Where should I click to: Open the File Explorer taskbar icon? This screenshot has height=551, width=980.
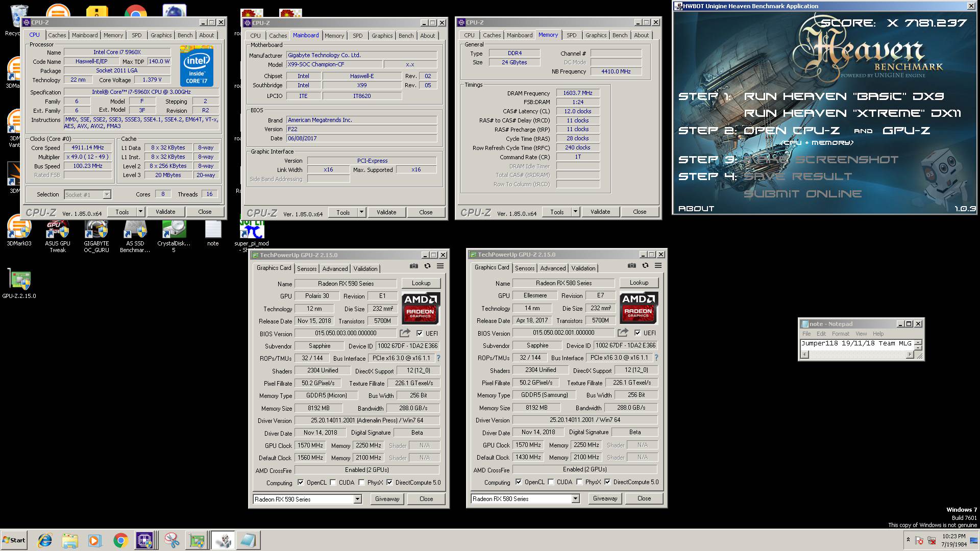click(70, 540)
